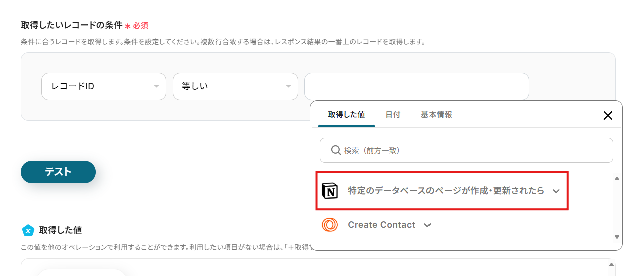The height and width of the screenshot is (276, 644).
Task: Click the Notion icon in the list
Action: tap(329, 191)
